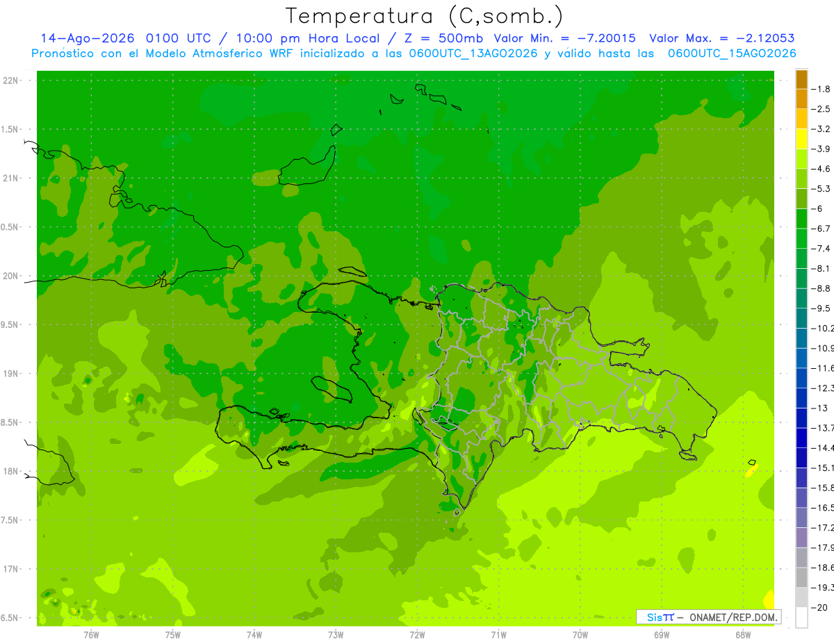Click the "73W" longitude label
Screen dimensions: 834x644
point(336,634)
